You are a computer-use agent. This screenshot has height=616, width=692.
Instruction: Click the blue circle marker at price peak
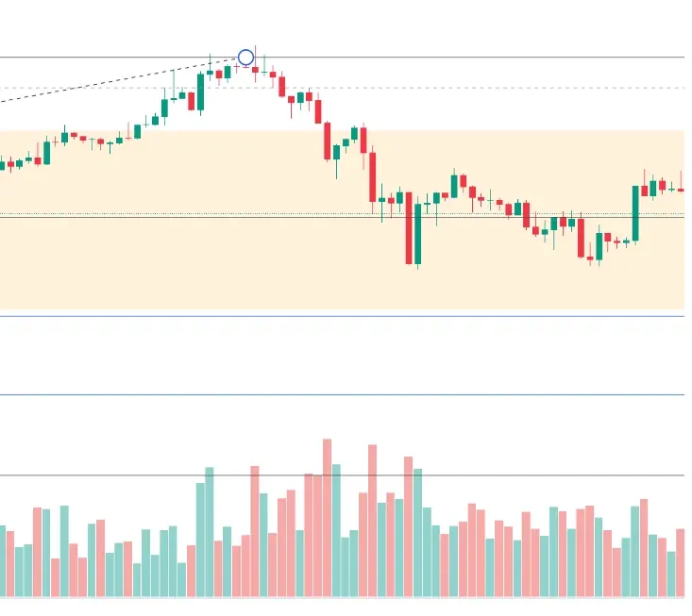click(245, 58)
